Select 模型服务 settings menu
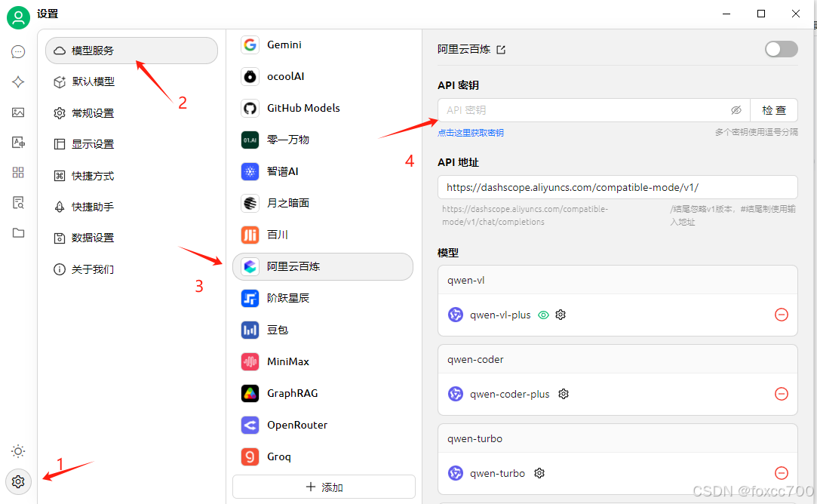This screenshot has width=817, height=504. pos(131,51)
